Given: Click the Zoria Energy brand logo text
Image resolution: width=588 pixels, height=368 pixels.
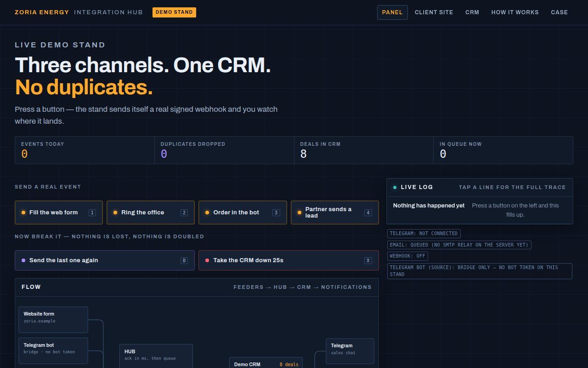Looking at the screenshot, I should tap(42, 12).
